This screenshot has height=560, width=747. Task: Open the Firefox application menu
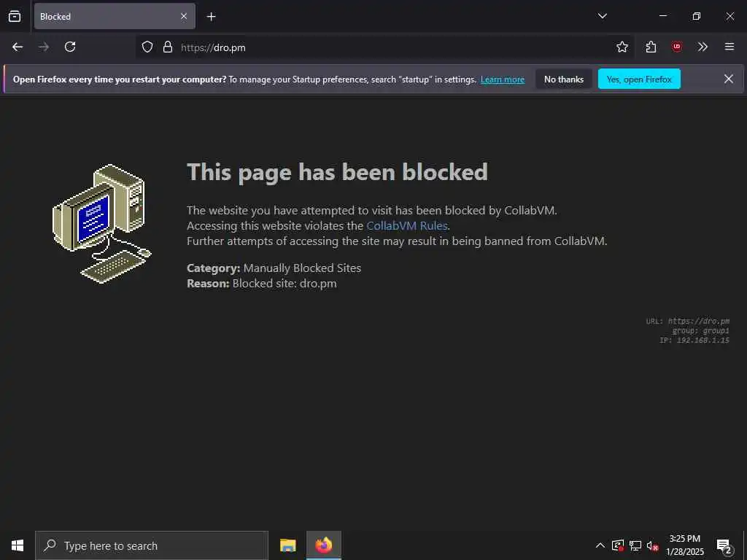[729, 47]
